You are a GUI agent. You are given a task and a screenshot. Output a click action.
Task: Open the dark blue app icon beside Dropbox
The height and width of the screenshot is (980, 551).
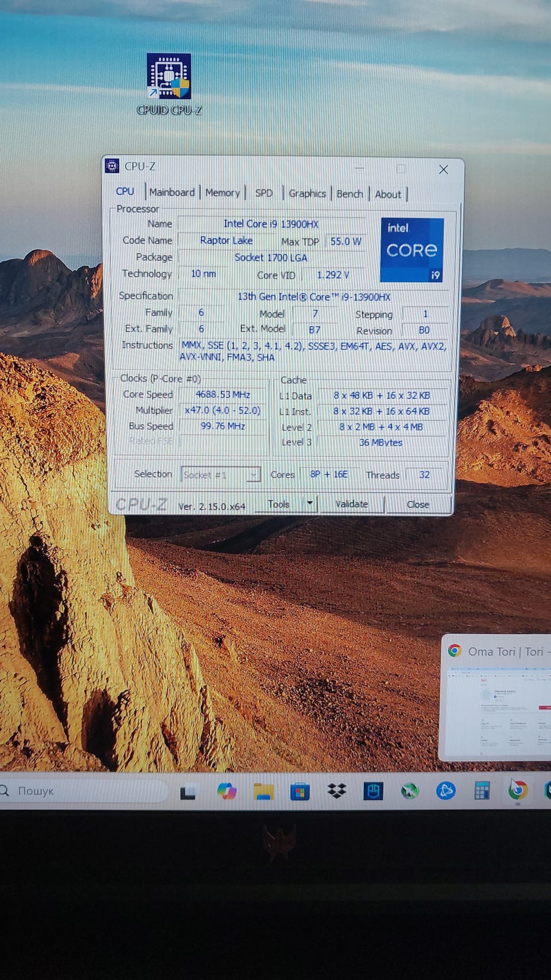tap(374, 791)
